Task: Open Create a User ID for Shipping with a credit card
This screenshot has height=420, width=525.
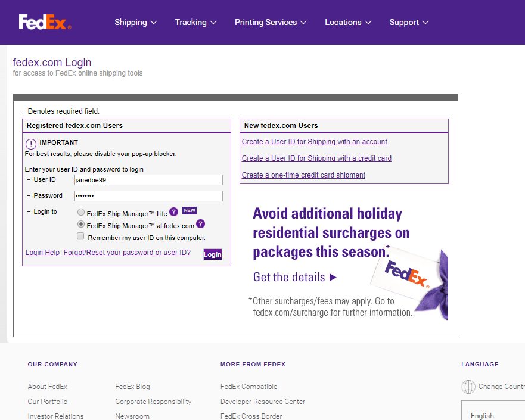Action: pos(316,158)
